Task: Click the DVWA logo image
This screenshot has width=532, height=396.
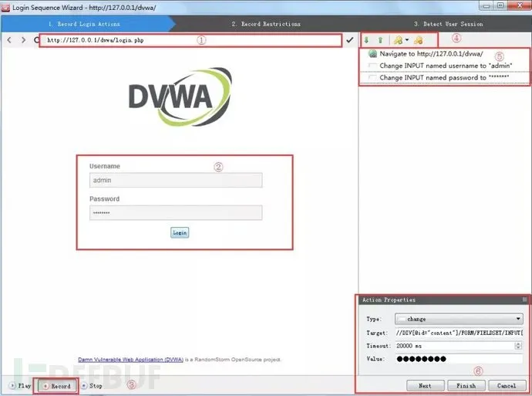Action: 180,96
